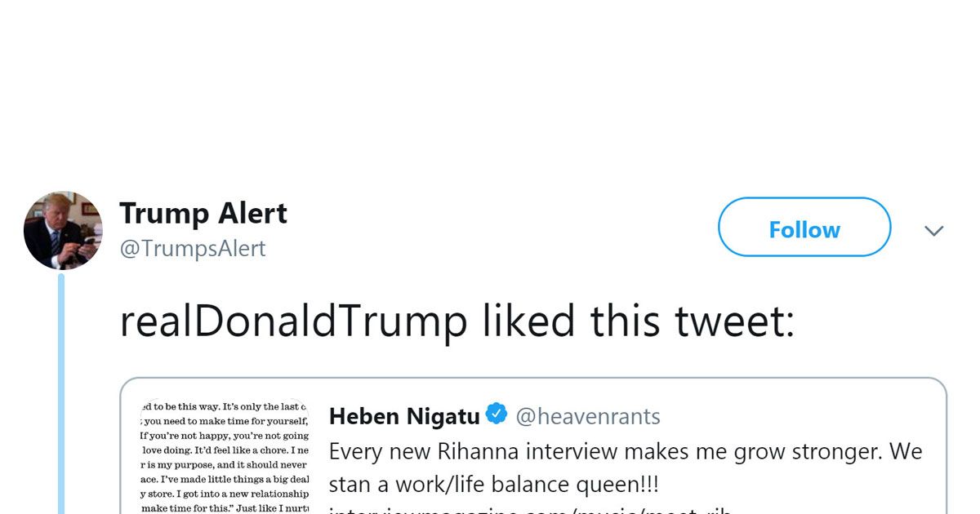
Task: Click the blue verified badge beside Heben Nigatu
Action: [x=497, y=415]
